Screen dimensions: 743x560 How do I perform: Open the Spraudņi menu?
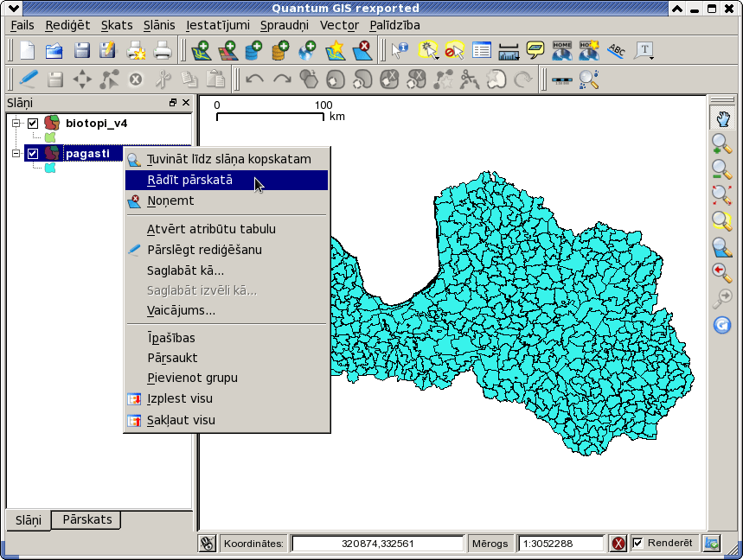click(x=285, y=25)
